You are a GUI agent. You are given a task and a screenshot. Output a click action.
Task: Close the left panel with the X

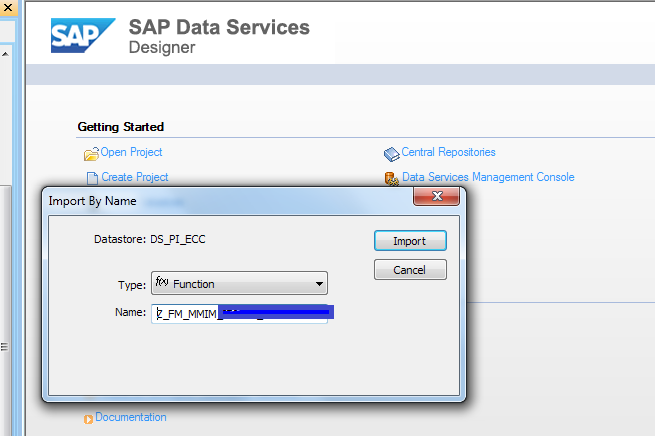coord(8,7)
